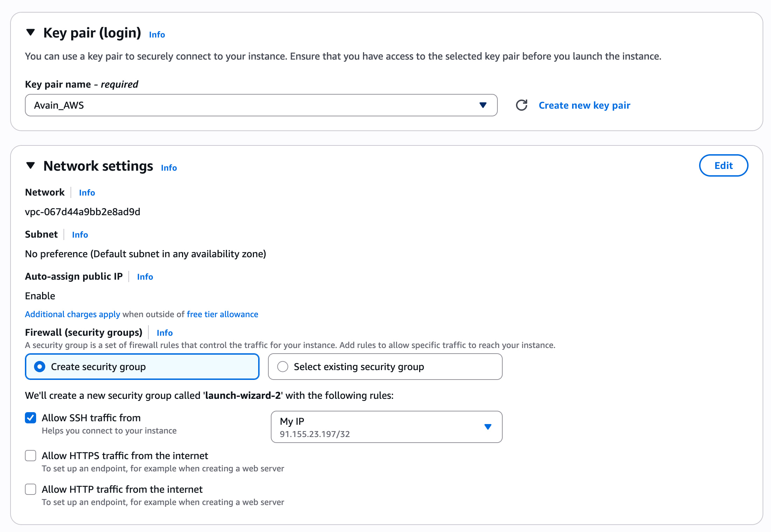Image resolution: width=771 pixels, height=532 pixels.
Task: Open the Key pair name dropdown
Action: pos(261,105)
